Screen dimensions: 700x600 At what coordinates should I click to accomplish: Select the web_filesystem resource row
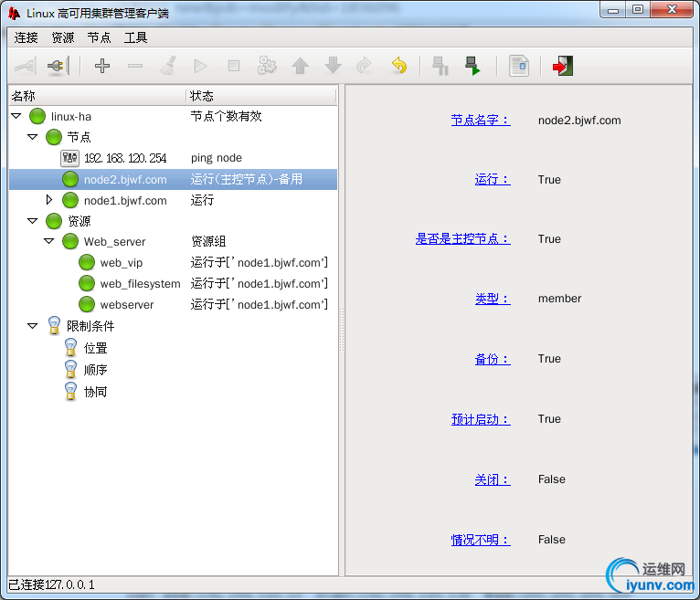[173, 283]
